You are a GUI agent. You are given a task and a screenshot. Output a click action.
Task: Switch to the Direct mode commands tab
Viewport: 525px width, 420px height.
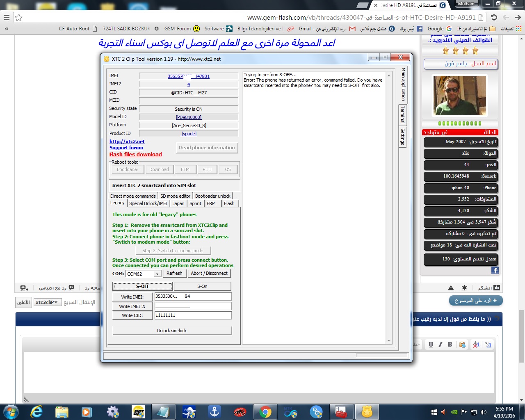click(133, 196)
